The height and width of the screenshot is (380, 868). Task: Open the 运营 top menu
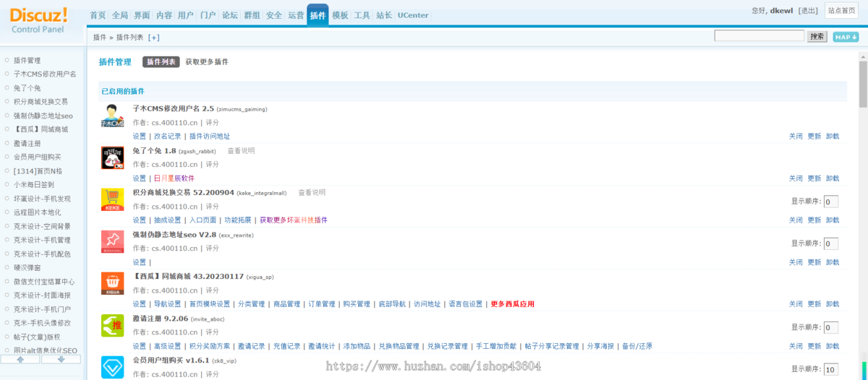[296, 15]
